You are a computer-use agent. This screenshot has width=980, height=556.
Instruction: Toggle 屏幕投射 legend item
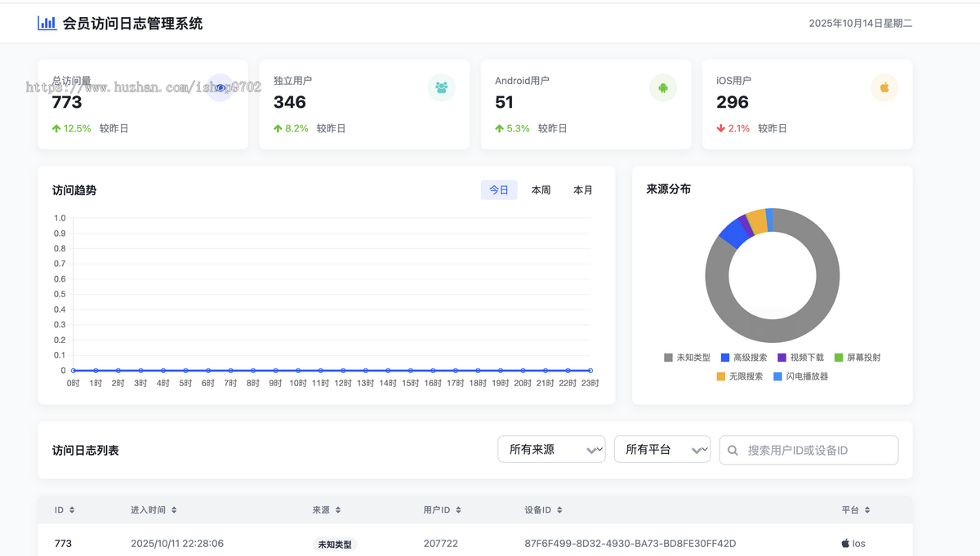pos(857,358)
